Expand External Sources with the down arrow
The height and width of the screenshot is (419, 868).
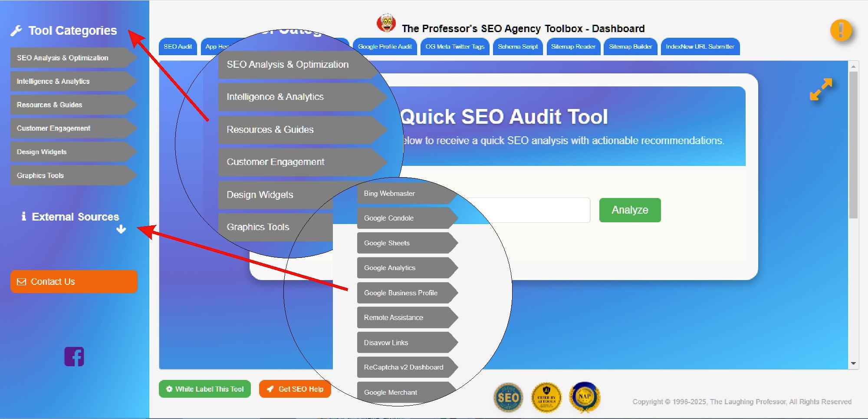tap(121, 229)
